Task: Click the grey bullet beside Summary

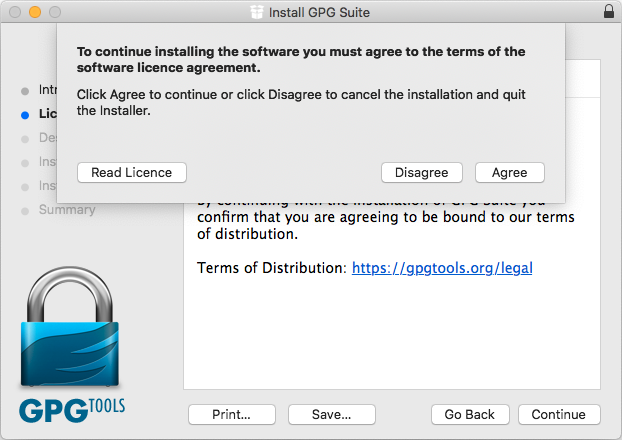Action: (x=25, y=211)
